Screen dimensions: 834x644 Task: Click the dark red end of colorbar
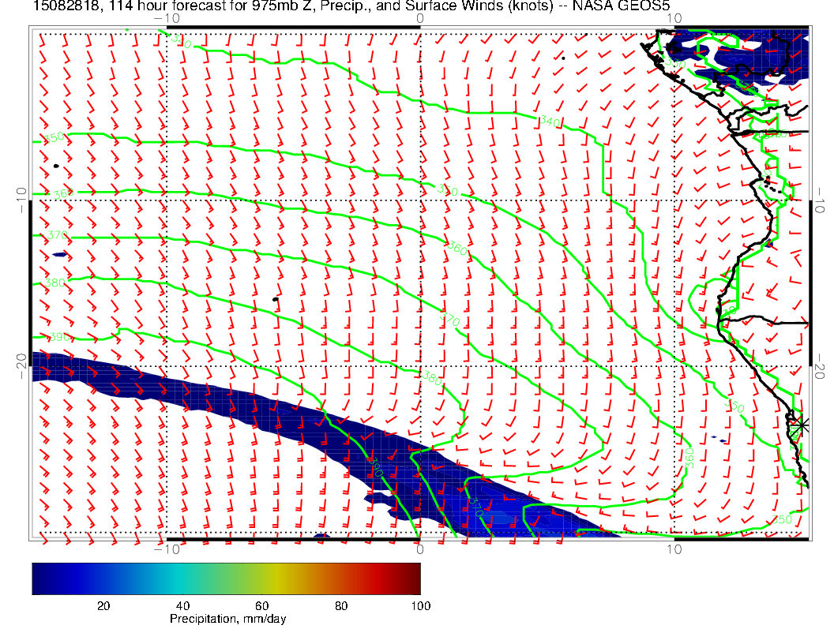click(412, 578)
